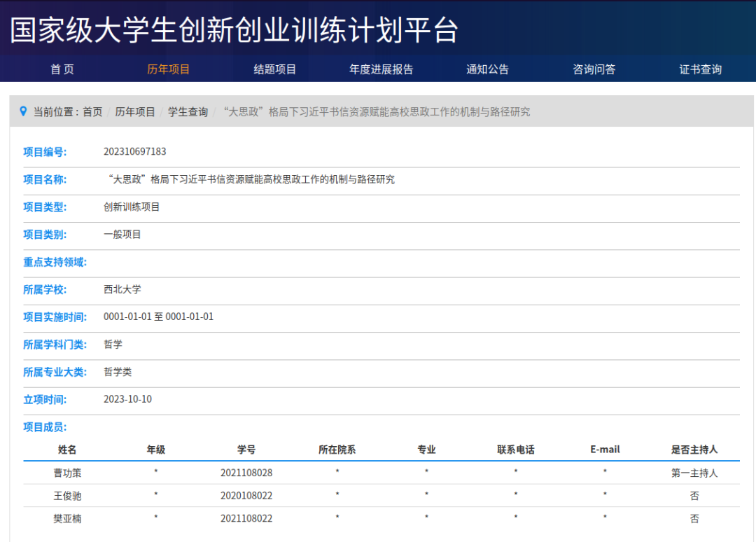Click the project number 202310697183
This screenshot has height=542, width=756.
point(135,152)
